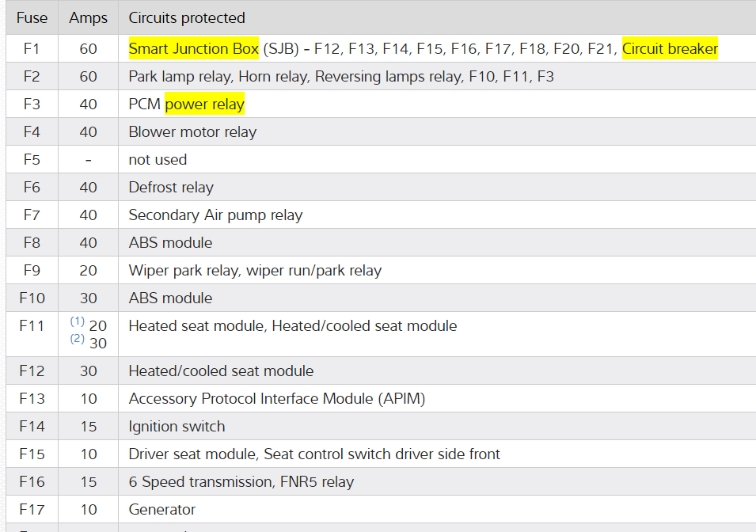Click footnote (1) link in F11 row

pos(77,321)
